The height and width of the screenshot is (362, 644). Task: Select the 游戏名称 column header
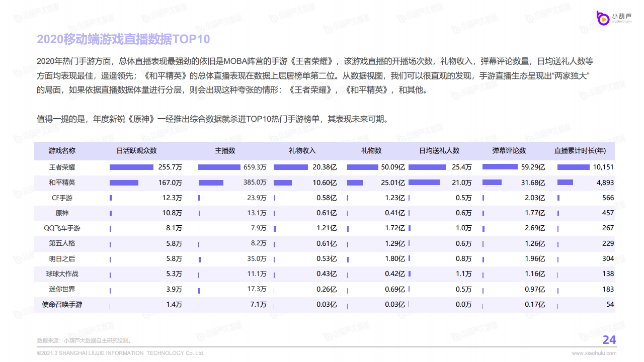click(x=62, y=151)
